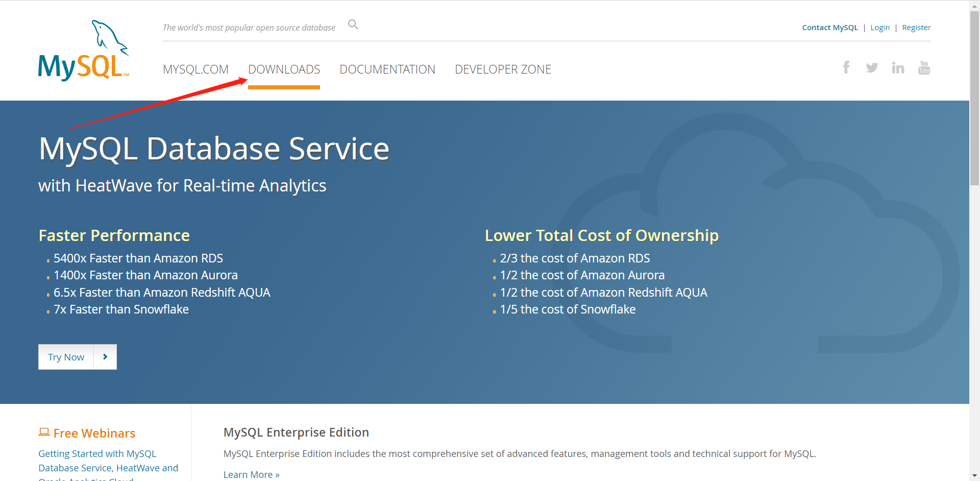The width and height of the screenshot is (980, 481).
Task: Open the Learn More link
Action: click(252, 475)
